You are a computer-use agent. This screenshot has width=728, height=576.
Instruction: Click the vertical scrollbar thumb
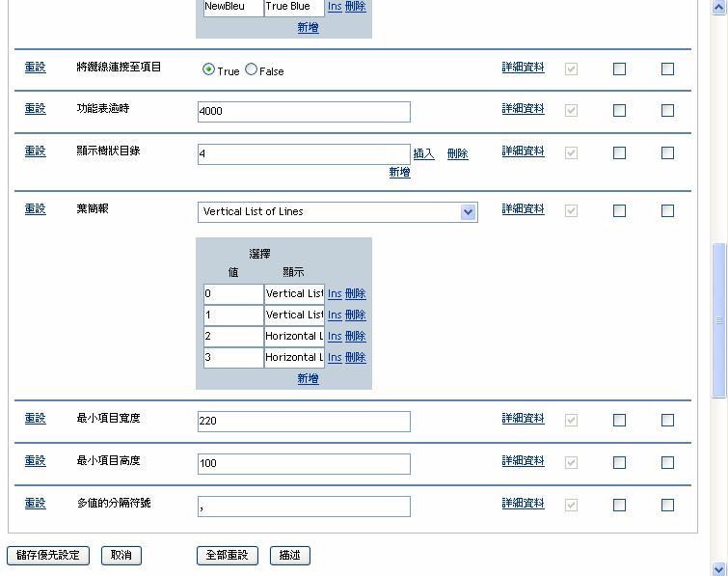pos(718,318)
